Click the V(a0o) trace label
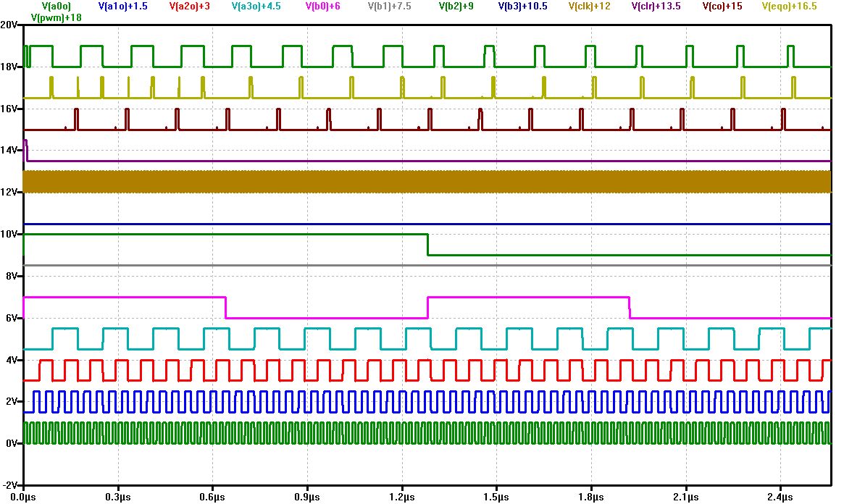 (x=56, y=7)
